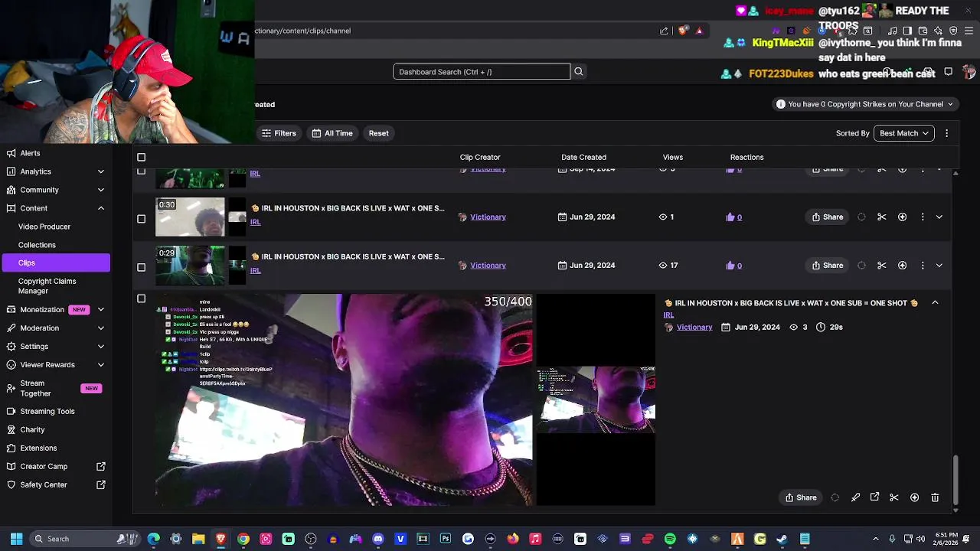Click scissors edit icon in the 1-view clip row
The height and width of the screenshot is (551, 980).
click(882, 217)
